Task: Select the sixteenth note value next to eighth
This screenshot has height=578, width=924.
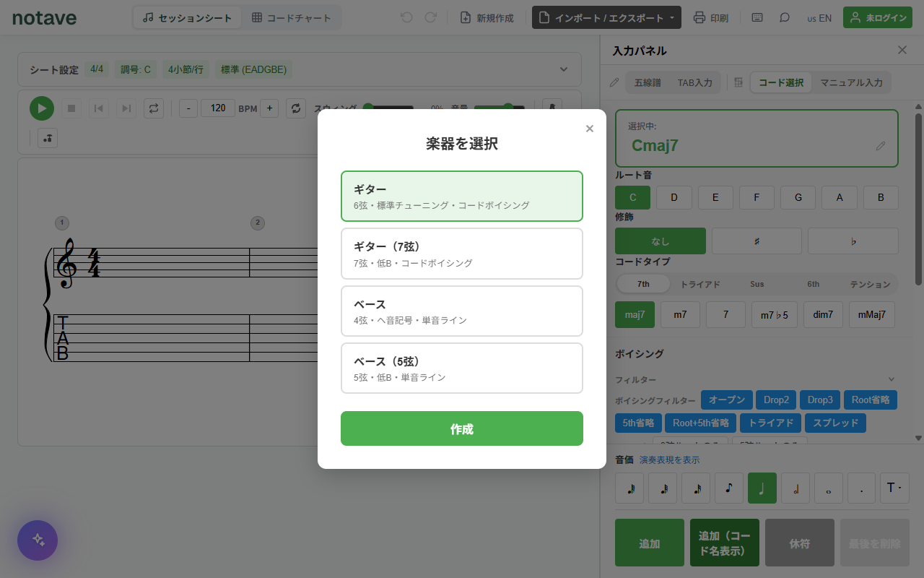Action: [x=696, y=488]
